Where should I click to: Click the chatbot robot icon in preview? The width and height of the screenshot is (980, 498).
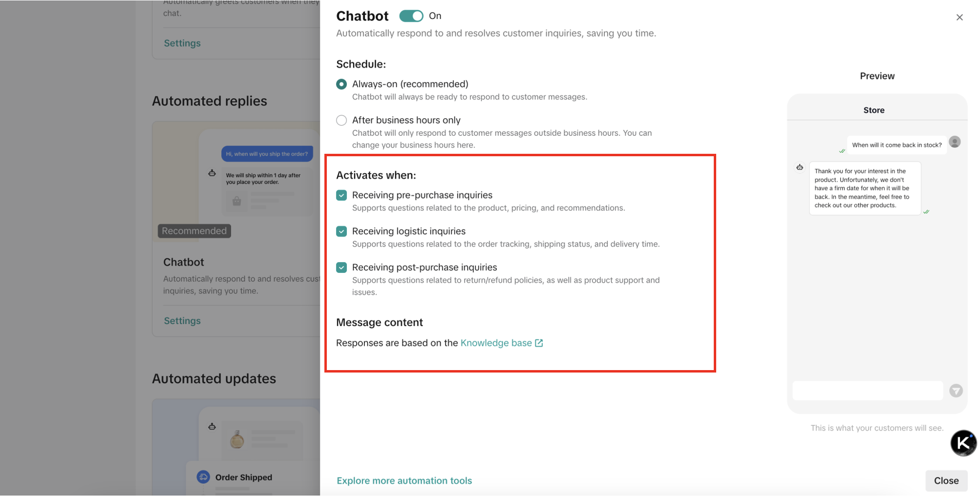point(800,167)
